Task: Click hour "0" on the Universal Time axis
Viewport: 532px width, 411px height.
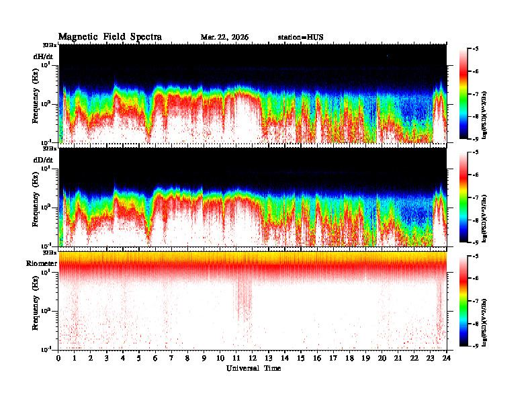Action: [x=58, y=358]
